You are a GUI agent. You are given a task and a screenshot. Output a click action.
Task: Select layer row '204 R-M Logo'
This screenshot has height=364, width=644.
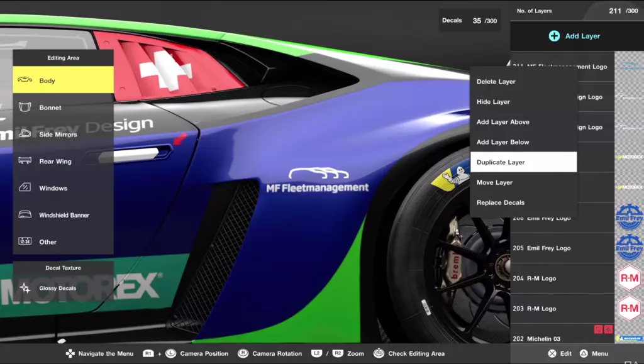pos(562,279)
